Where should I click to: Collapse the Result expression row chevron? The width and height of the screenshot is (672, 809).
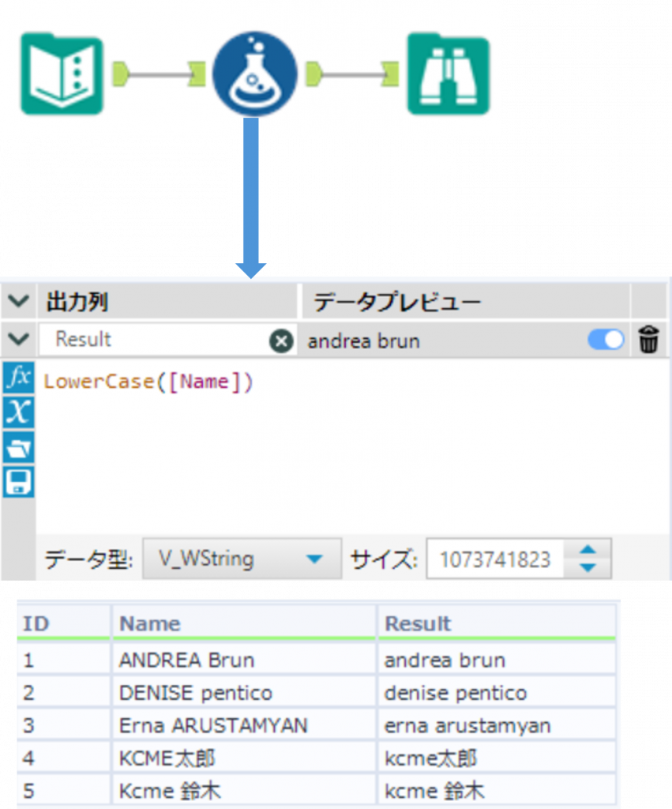tap(19, 341)
